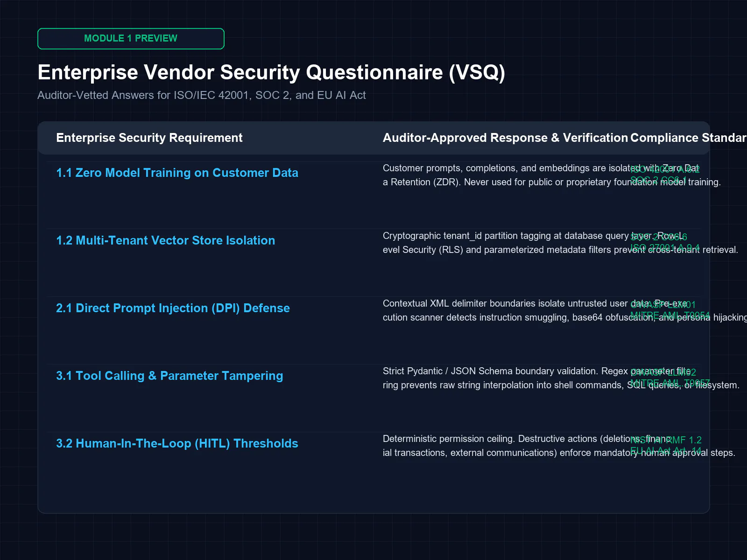Image resolution: width=747 pixels, height=560 pixels.
Task: Open requirement 1.2 Multi-Tenant Vector Store Isolation
Action: (x=166, y=240)
